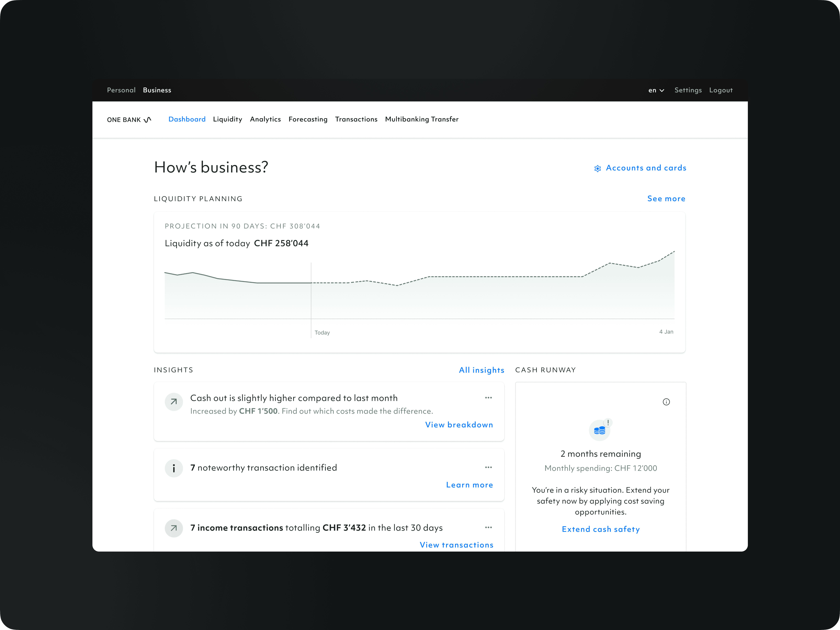Open the Accounts and cards link
This screenshot has width=840, height=630.
point(646,168)
